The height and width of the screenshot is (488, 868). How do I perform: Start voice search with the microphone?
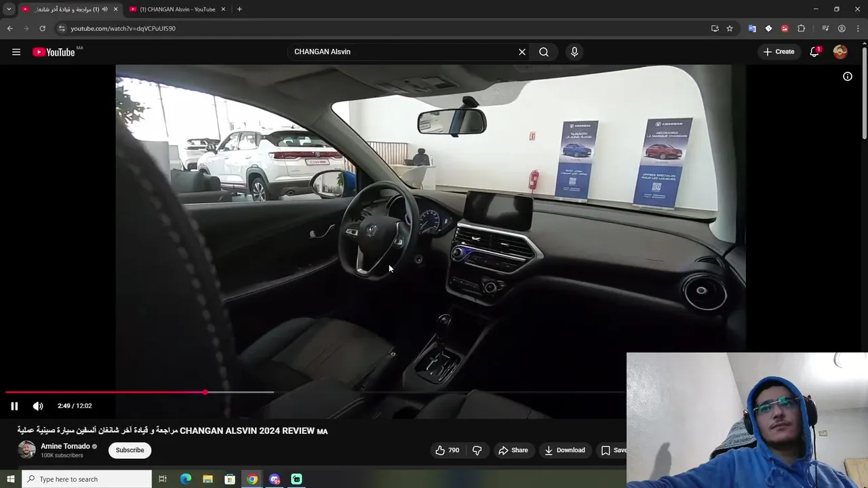pos(574,52)
